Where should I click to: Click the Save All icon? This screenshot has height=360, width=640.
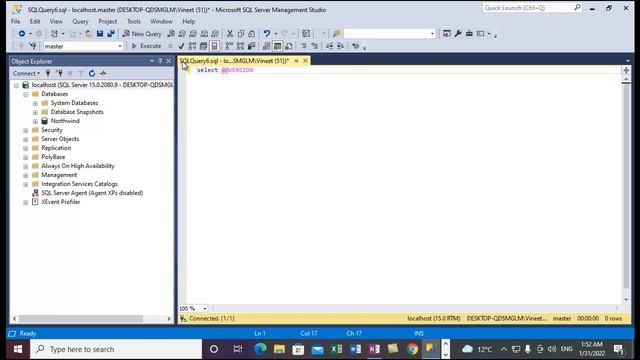point(111,33)
